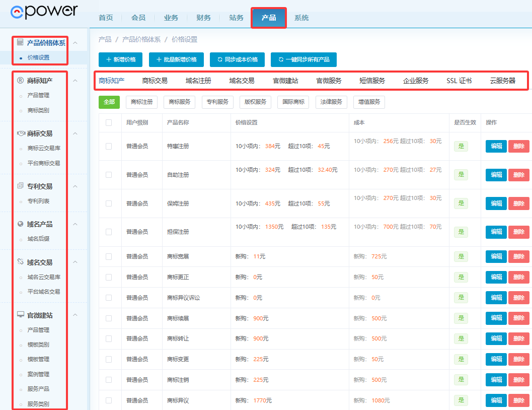Tick the checkbox for 商标续展 row
Image resolution: width=532 pixels, height=410 pixels.
[109, 318]
